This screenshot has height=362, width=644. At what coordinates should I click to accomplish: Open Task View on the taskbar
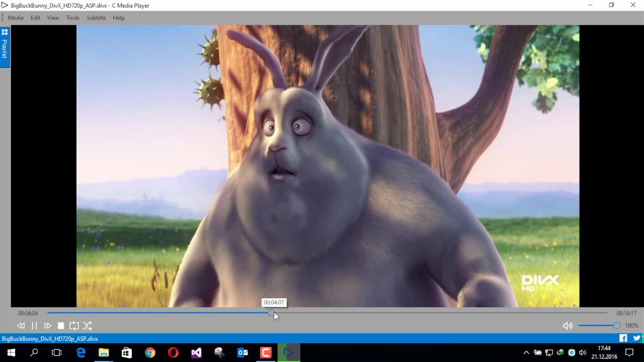point(57,353)
